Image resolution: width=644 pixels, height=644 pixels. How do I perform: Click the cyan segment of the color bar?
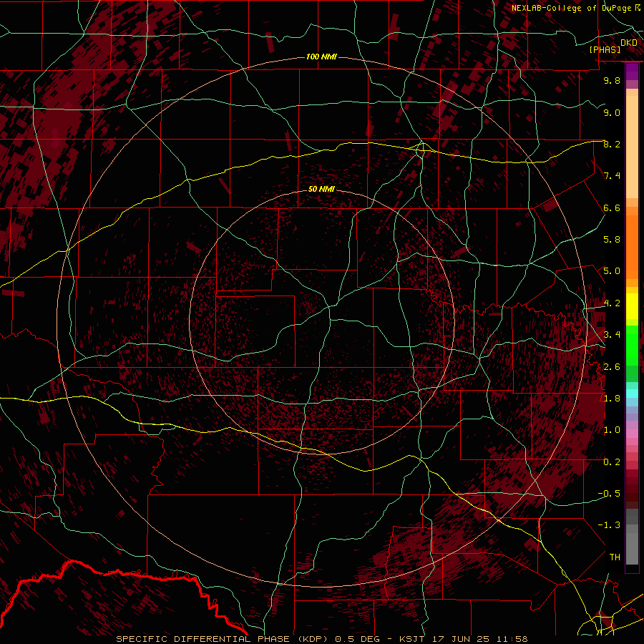pyautogui.click(x=632, y=394)
